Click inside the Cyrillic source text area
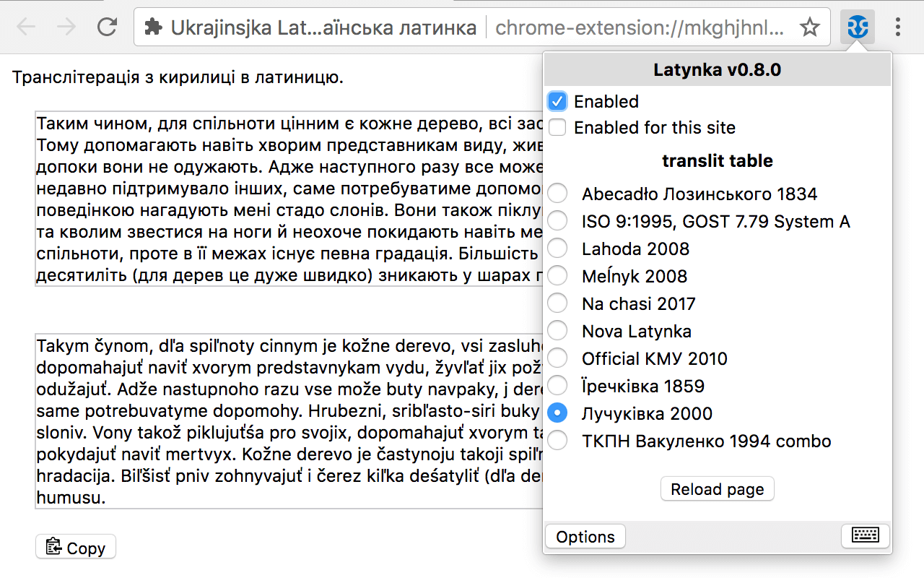The height and width of the screenshot is (578, 924). coord(274,199)
